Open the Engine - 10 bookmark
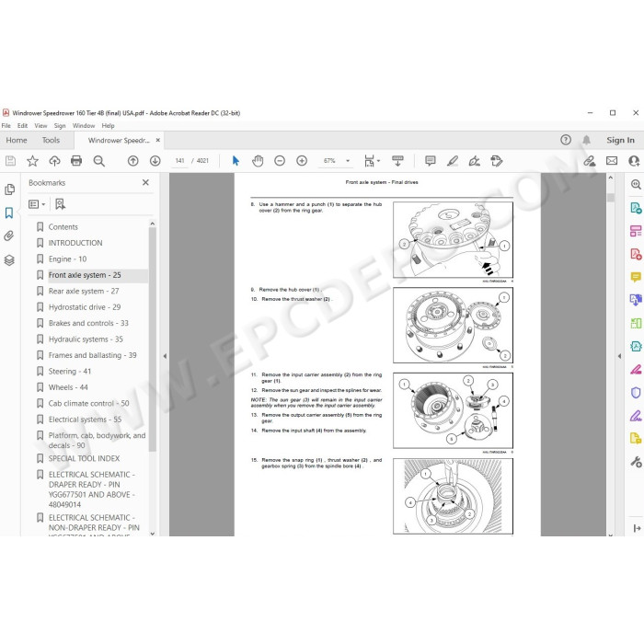This screenshot has width=644, height=644. 67,259
